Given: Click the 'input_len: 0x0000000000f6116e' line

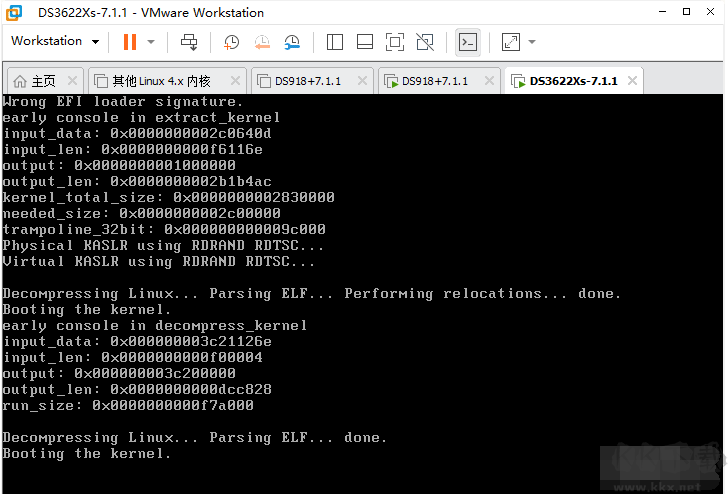Looking at the screenshot, I should coord(133,150).
